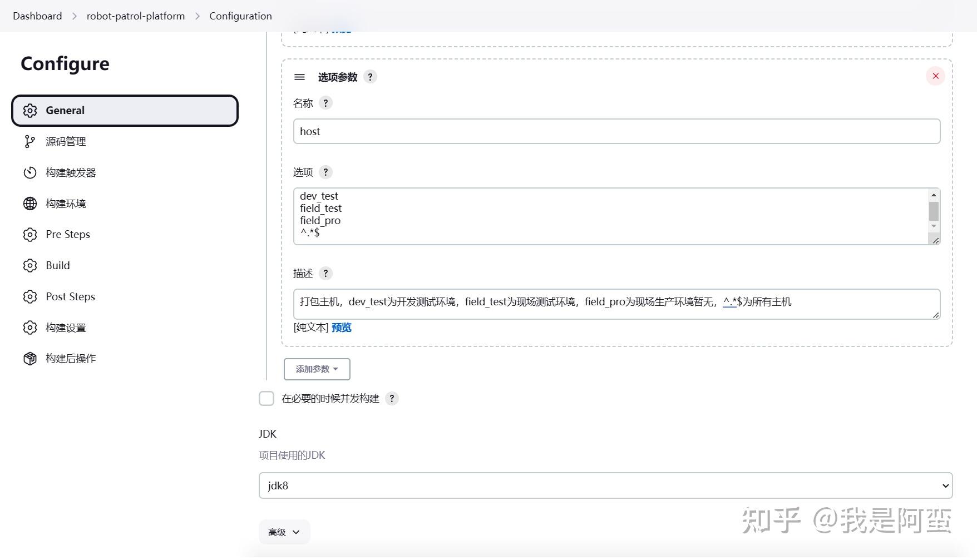This screenshot has width=977, height=560.
Task: Select the Build section gear icon
Action: click(29, 266)
